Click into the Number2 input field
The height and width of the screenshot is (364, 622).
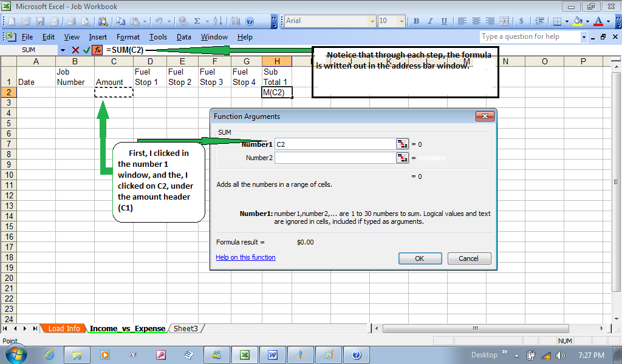[335, 158]
